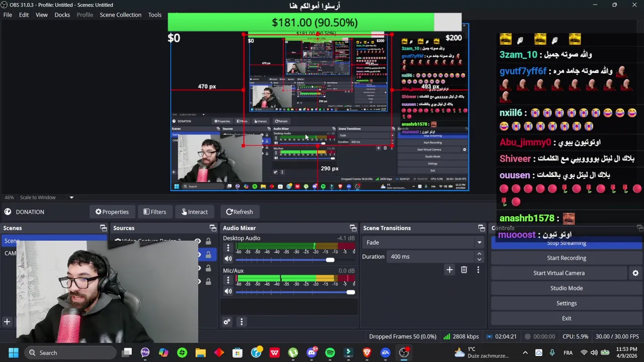644x362 pixels.
Task: Open Scene Collection menu
Action: coord(120,15)
